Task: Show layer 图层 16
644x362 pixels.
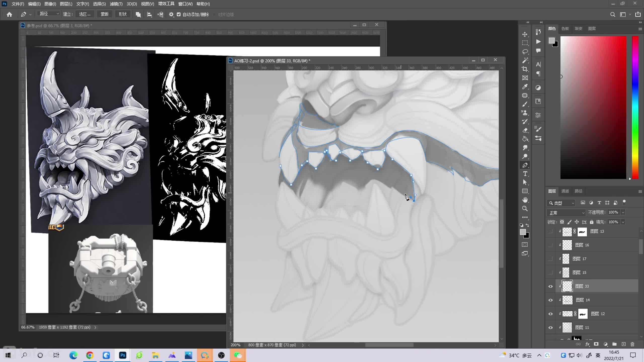Action: 550,245
